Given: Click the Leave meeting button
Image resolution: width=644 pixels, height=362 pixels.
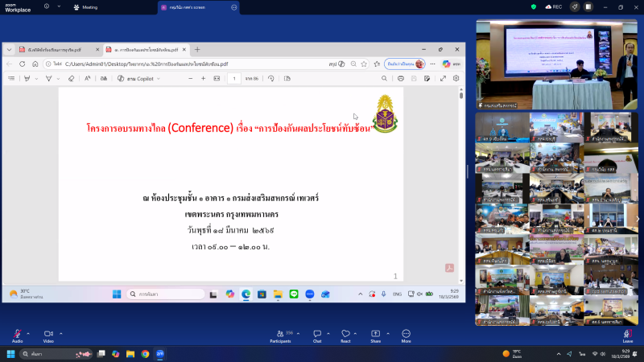Looking at the screenshot, I should 627,334.
